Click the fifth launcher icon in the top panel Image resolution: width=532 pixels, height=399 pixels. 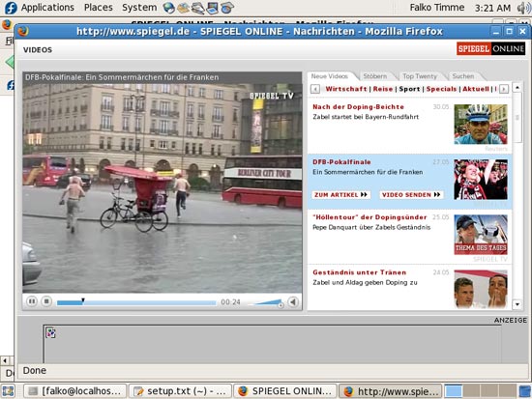click(x=226, y=8)
